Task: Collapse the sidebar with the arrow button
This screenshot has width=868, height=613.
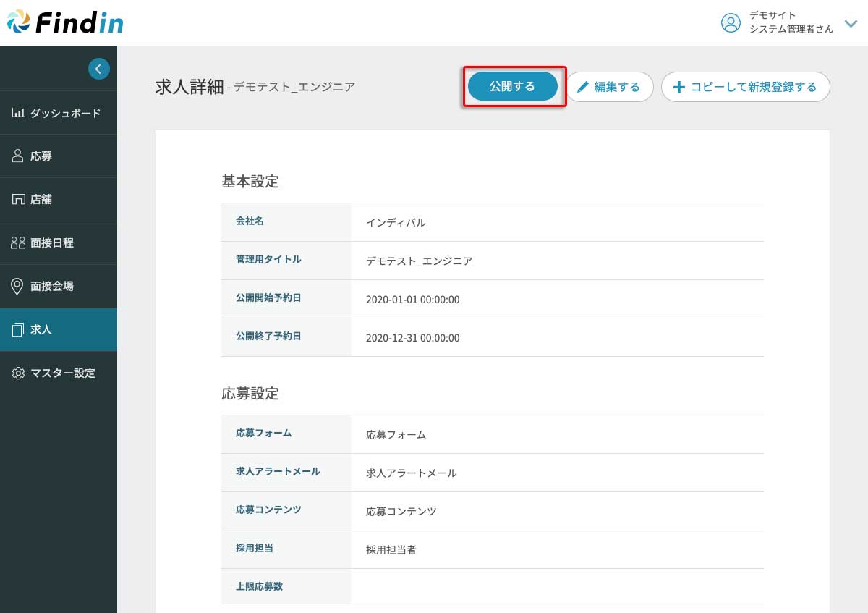Action: tap(99, 69)
